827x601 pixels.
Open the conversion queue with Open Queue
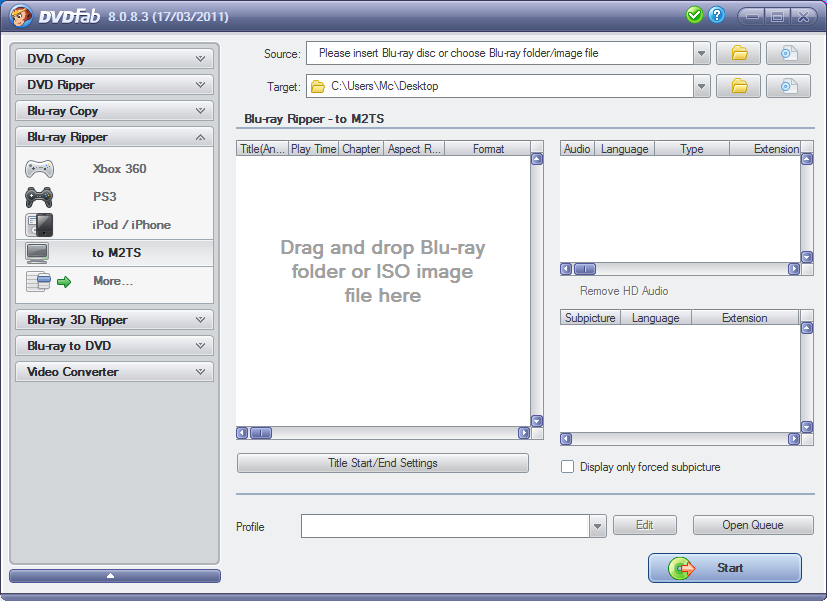click(x=753, y=525)
